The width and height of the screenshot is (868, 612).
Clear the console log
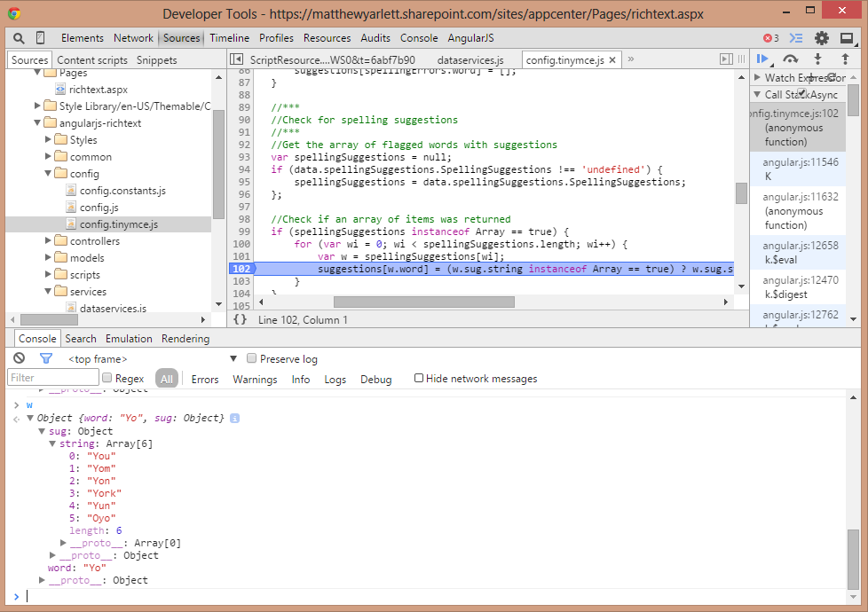19,358
